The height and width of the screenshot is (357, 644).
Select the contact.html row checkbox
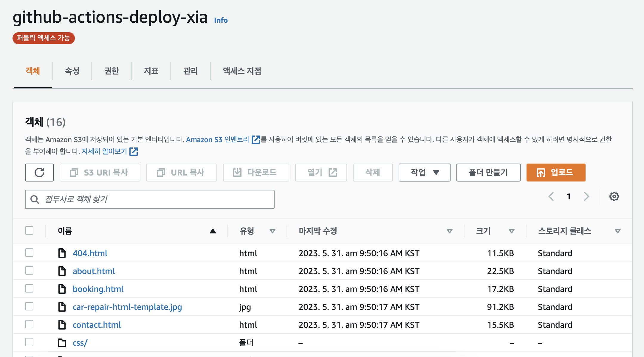(29, 324)
